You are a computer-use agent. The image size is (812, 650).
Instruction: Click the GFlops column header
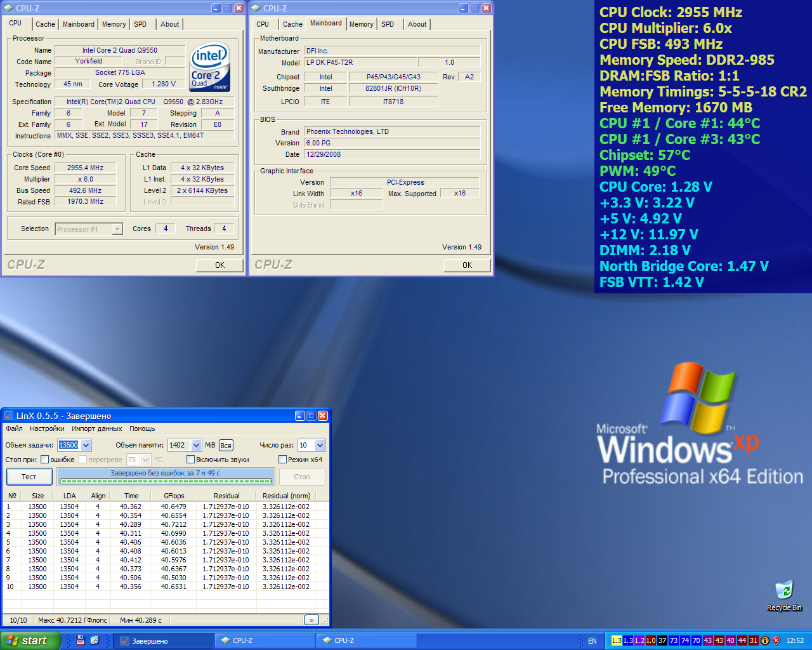pyautogui.click(x=174, y=496)
